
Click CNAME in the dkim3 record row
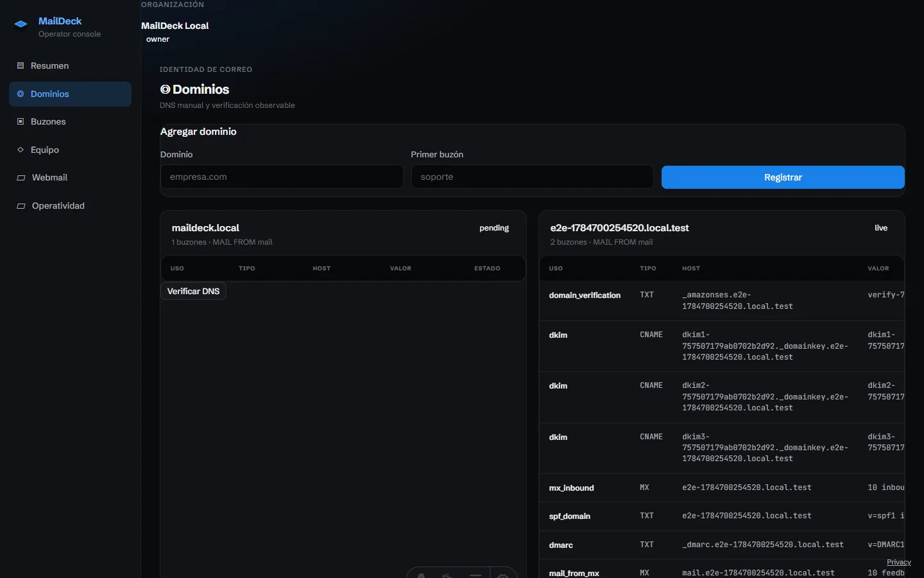point(651,437)
